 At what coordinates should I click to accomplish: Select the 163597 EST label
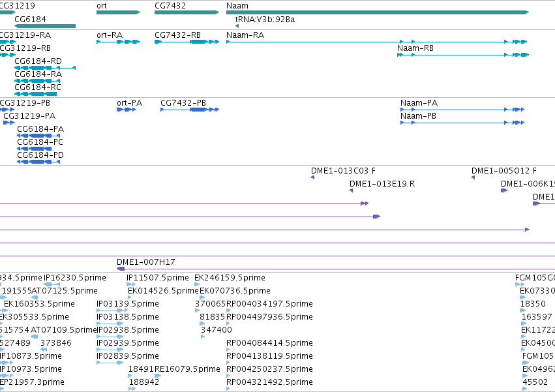[537, 317]
